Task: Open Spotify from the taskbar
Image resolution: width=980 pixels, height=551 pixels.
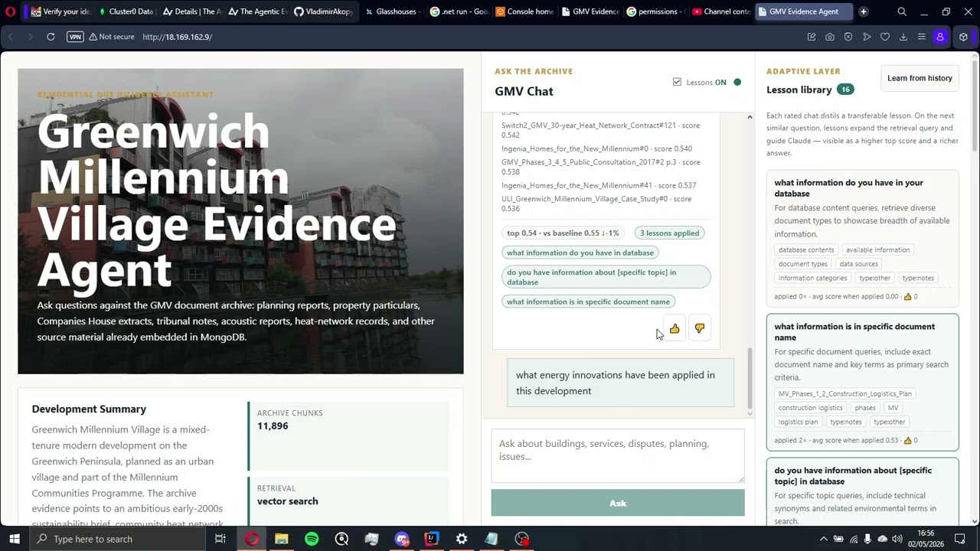Action: [x=312, y=539]
